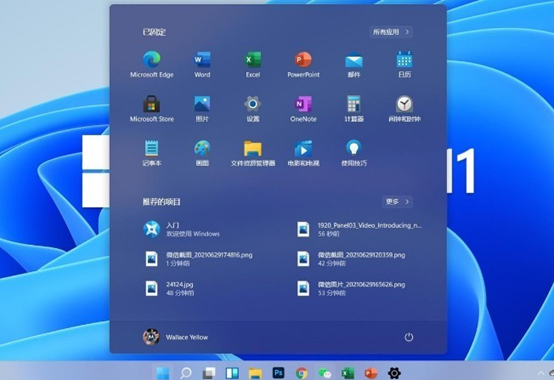Viewport: 554px width, 380px height.
Task: Open 1920_Panel03_Video_Introducing file
Action: [359, 229]
